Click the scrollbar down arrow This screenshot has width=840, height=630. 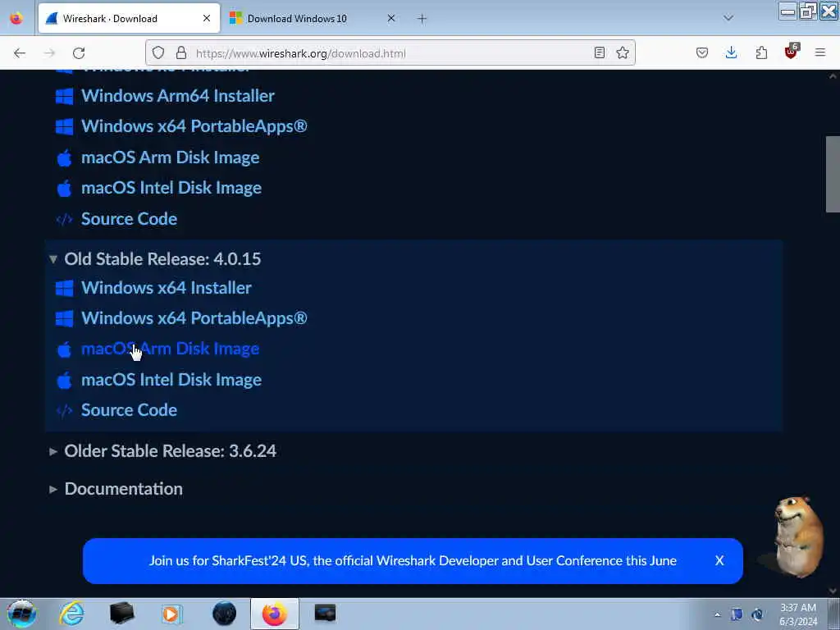pyautogui.click(x=833, y=591)
